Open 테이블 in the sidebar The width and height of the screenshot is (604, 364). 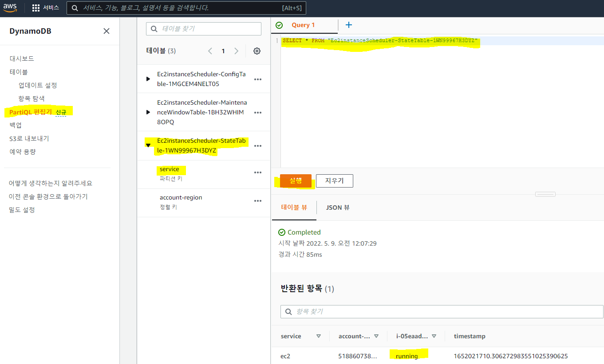19,72
